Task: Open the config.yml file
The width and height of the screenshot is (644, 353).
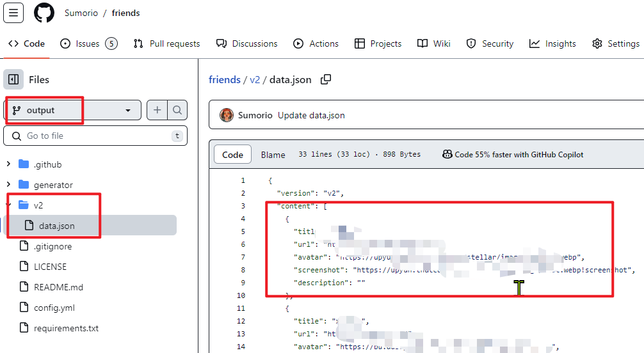Action: pos(47,308)
